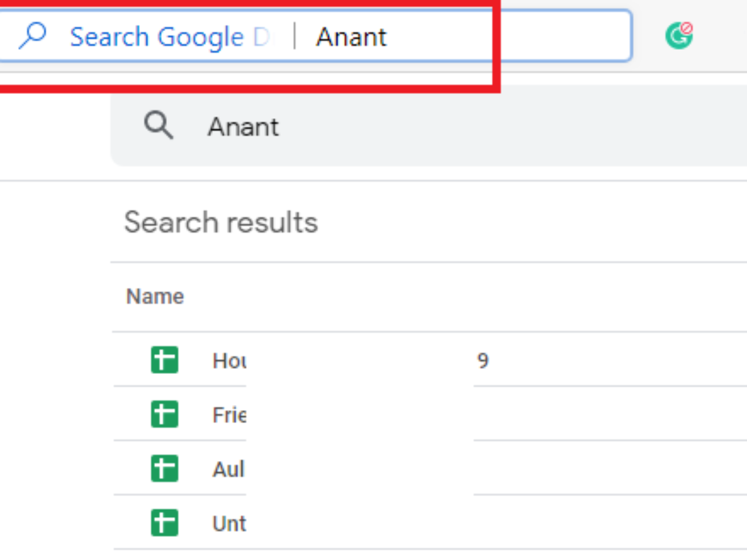Click the blue magnifier icon in address bar

coord(32,37)
